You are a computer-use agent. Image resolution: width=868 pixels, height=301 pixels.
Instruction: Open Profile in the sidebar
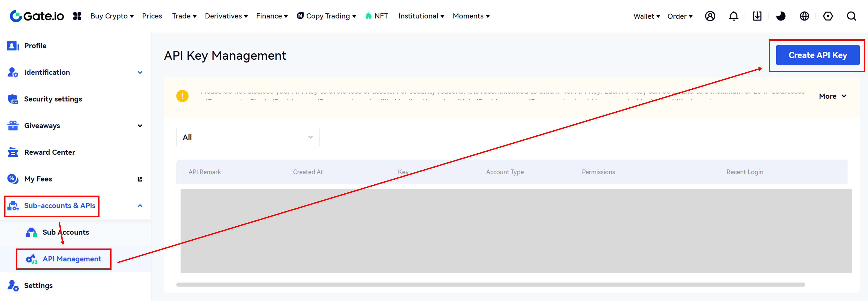click(x=35, y=45)
